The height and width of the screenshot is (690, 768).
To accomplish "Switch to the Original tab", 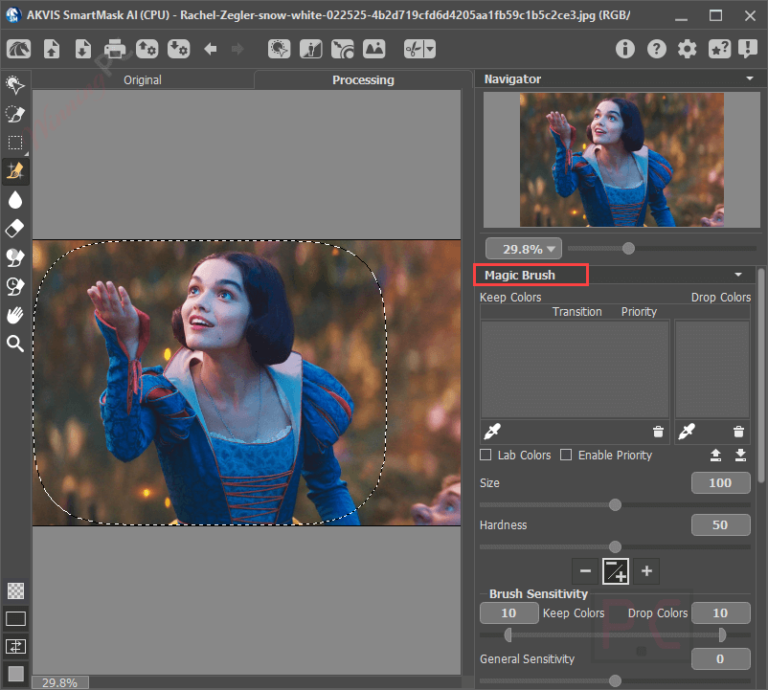I will [143, 80].
